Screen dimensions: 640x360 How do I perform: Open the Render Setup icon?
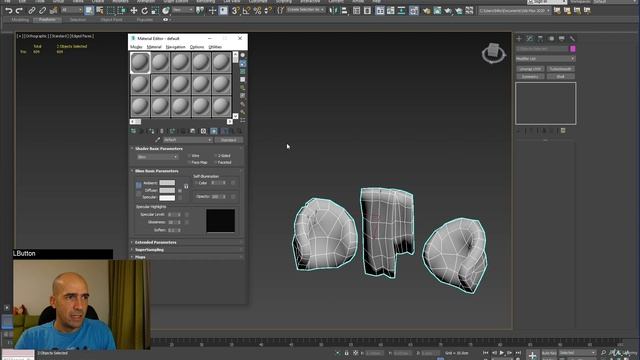point(427,11)
